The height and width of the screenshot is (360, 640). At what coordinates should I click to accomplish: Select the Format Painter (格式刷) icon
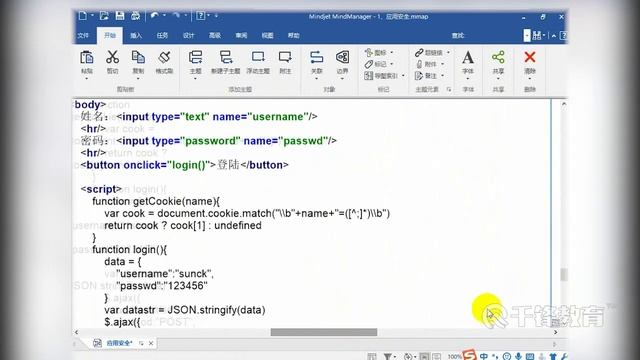click(x=164, y=58)
